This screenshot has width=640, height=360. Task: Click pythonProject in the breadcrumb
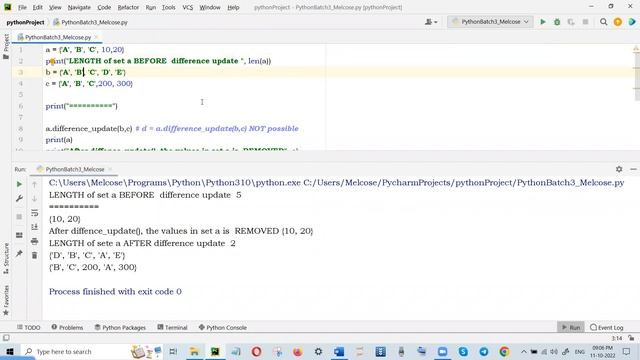pyautogui.click(x=25, y=22)
